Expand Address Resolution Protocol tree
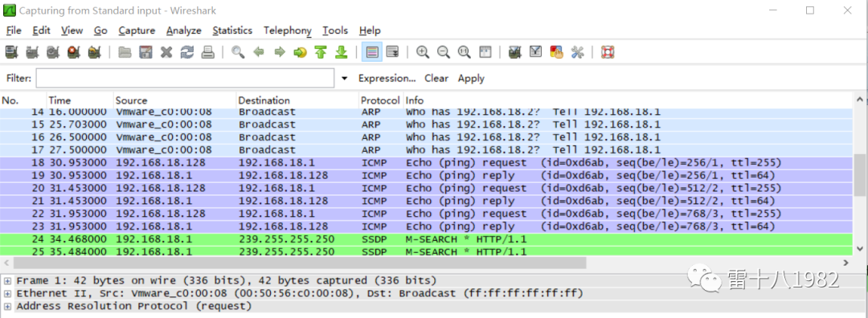Viewport: 868px width, 318px height. [8, 306]
